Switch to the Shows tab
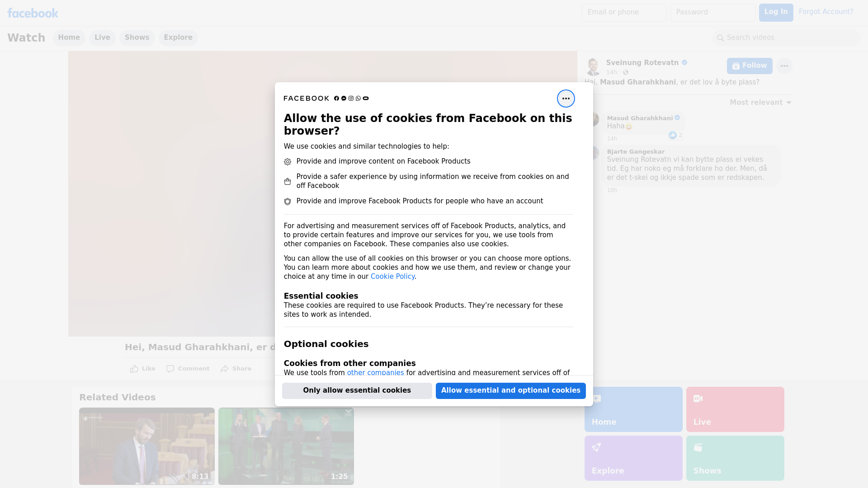Image resolution: width=868 pixels, height=488 pixels. (137, 38)
